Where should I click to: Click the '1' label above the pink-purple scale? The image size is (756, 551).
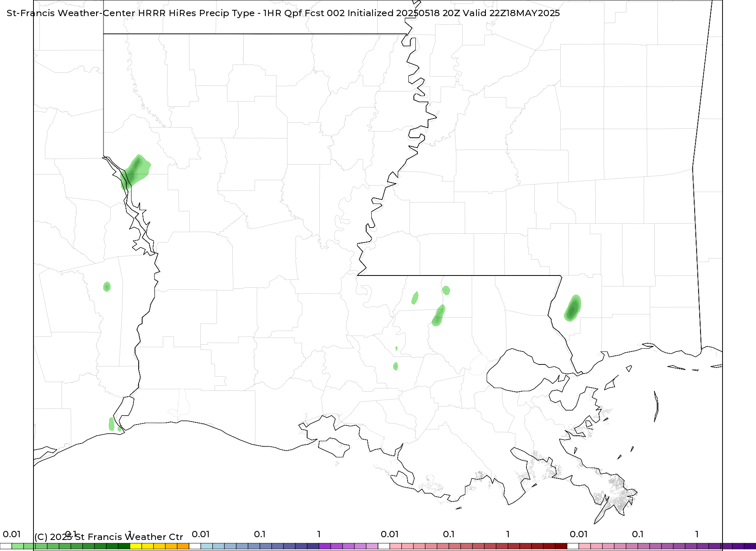point(697,534)
